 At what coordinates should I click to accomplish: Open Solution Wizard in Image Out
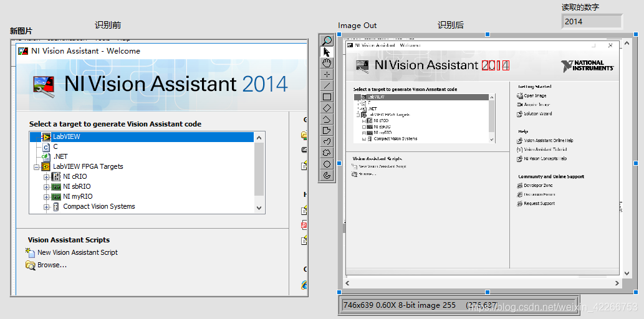click(538, 114)
